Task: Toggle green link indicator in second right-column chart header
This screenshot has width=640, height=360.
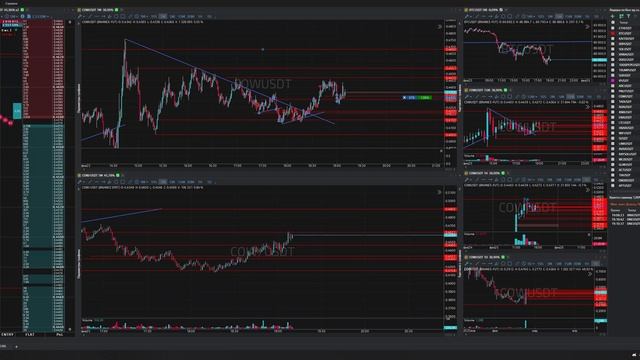Action: pos(505,90)
